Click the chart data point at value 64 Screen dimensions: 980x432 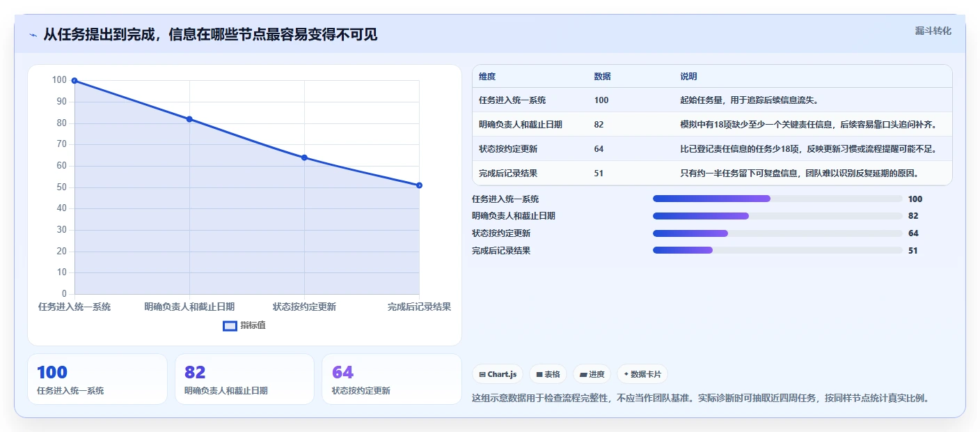click(304, 157)
